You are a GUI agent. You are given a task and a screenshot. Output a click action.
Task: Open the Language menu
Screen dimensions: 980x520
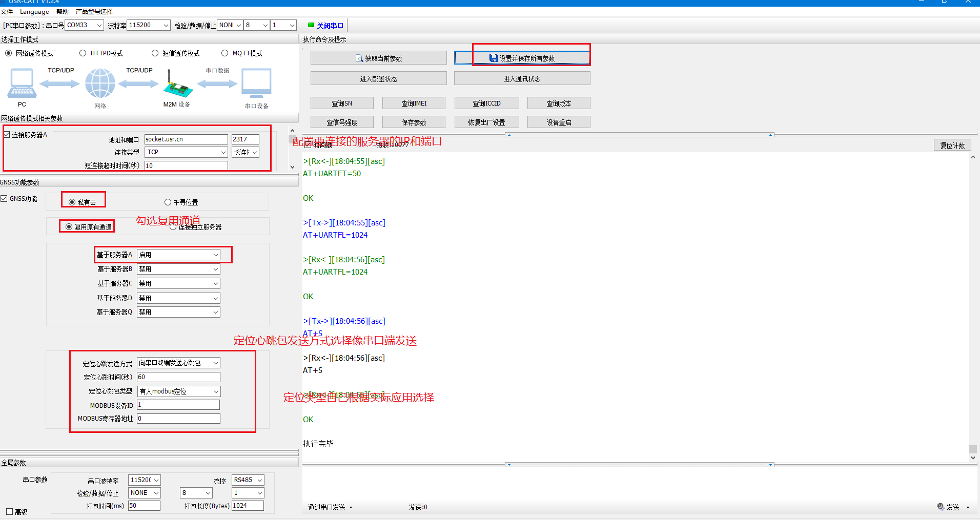click(34, 12)
